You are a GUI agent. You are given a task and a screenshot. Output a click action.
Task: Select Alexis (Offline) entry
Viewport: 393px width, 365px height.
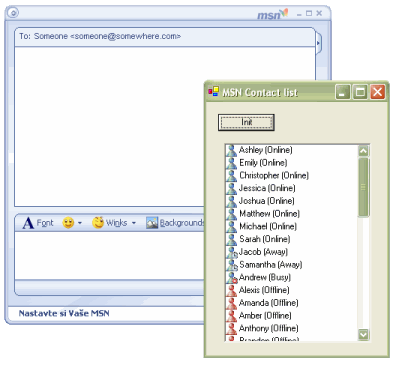click(x=264, y=290)
